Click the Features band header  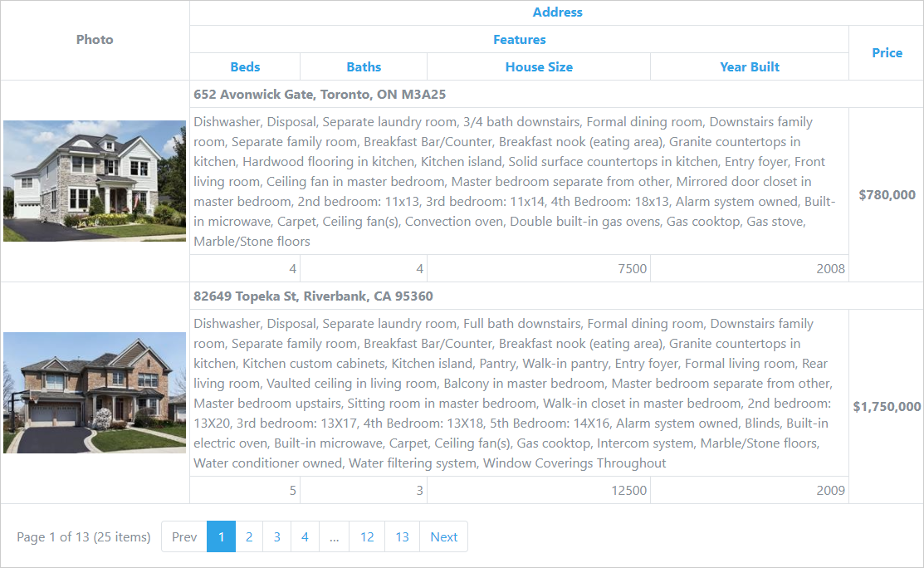point(519,40)
